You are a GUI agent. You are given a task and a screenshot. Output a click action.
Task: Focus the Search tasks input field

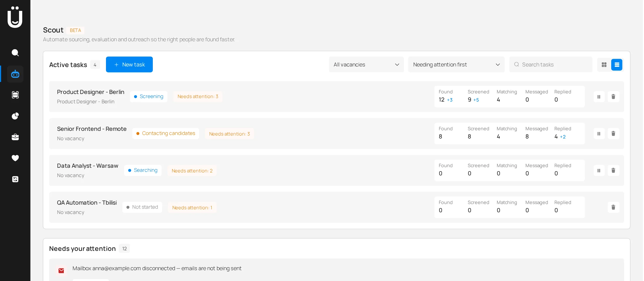[551, 64]
